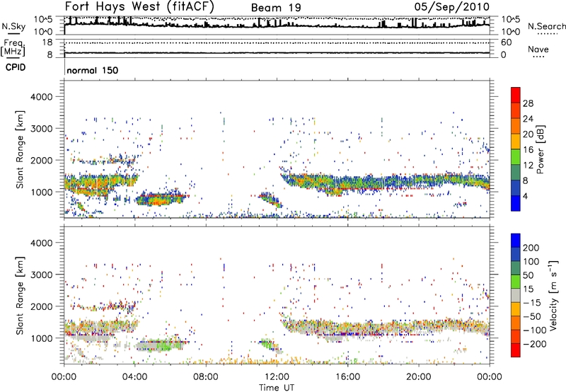Click the red bottom of velocity colorbar
Viewport: 566px width, 392px height.
[x=516, y=350]
